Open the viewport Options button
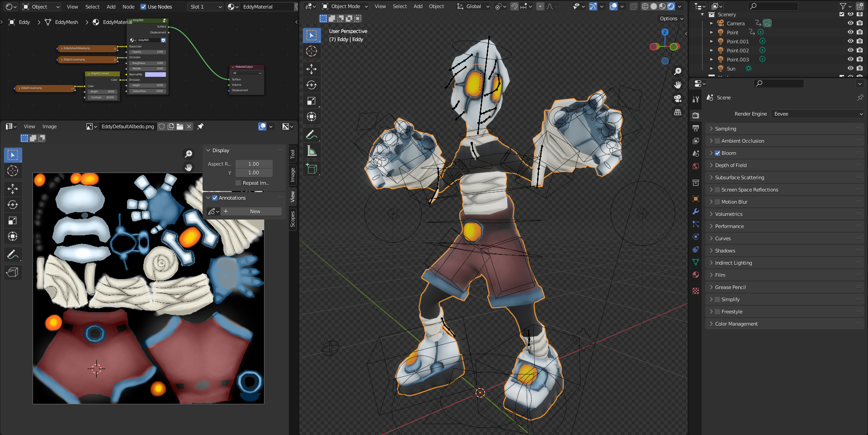868x435 pixels. (x=671, y=19)
